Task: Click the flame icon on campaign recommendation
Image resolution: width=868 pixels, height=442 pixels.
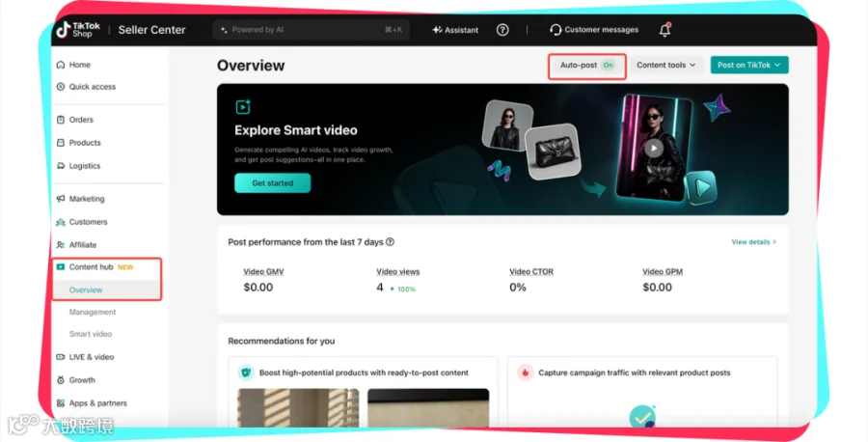Action: click(x=525, y=373)
